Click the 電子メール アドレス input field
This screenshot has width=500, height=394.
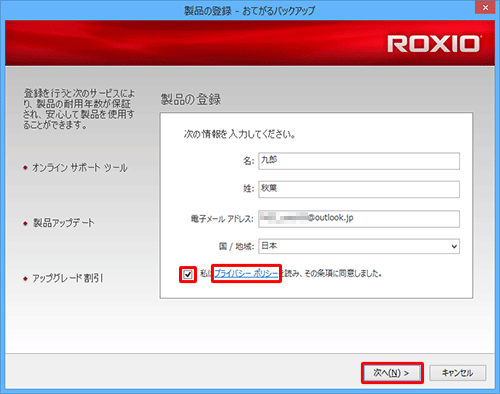pos(359,219)
